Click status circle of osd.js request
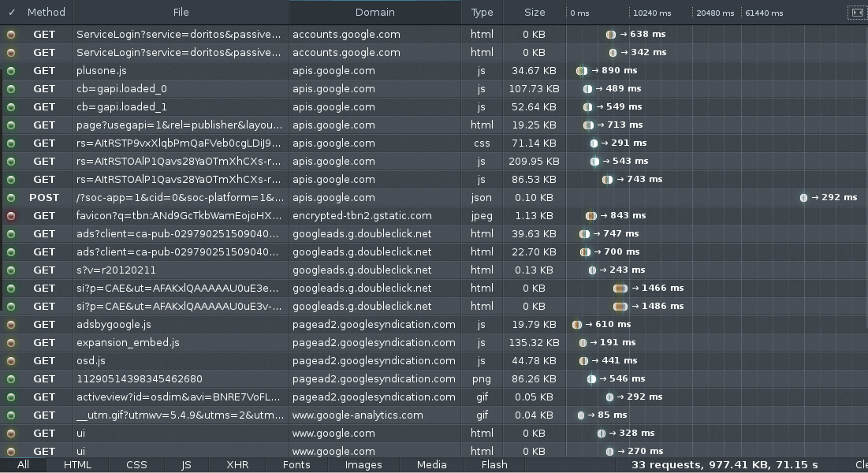The height and width of the screenshot is (473, 868). click(11, 361)
